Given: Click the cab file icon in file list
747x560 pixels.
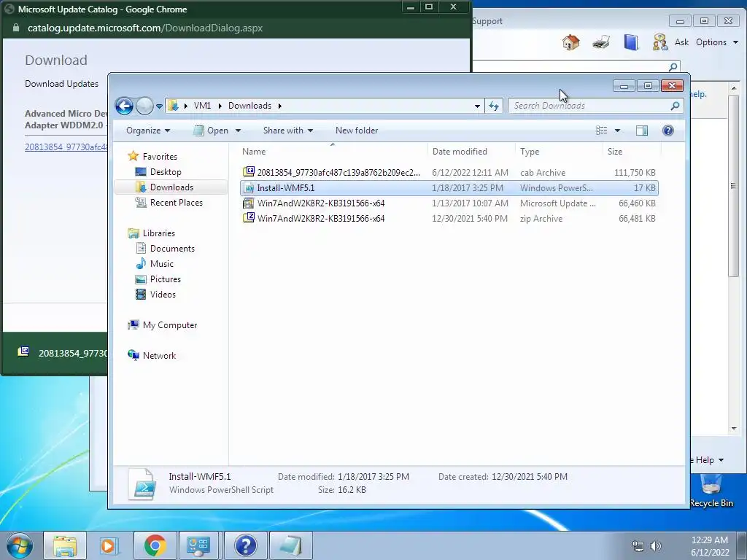Looking at the screenshot, I should click(x=249, y=171).
